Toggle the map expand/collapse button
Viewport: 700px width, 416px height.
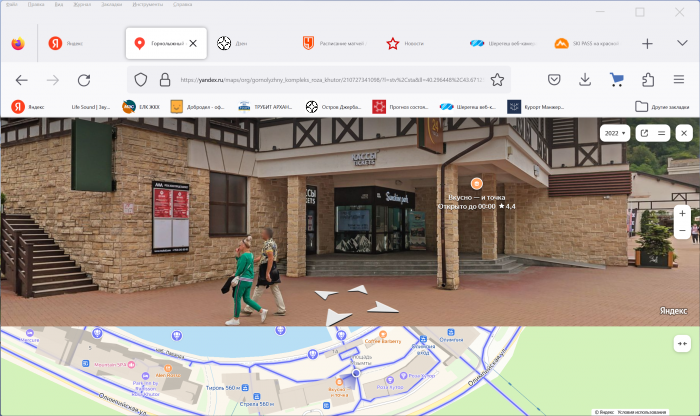(682, 343)
